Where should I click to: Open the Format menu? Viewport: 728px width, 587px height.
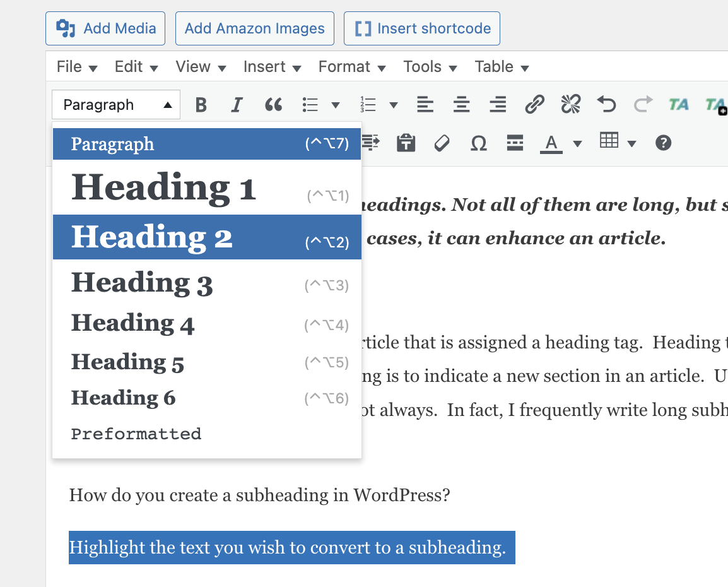352,67
